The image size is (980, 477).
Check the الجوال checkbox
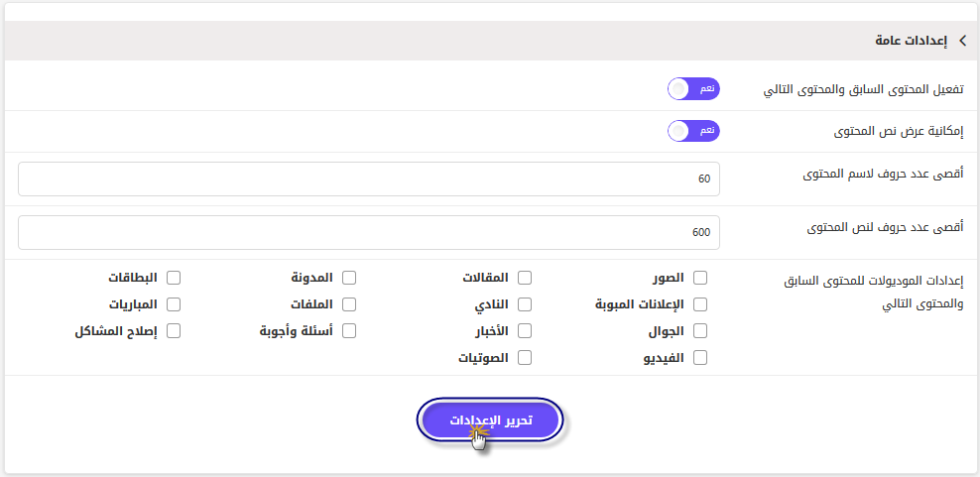[700, 331]
